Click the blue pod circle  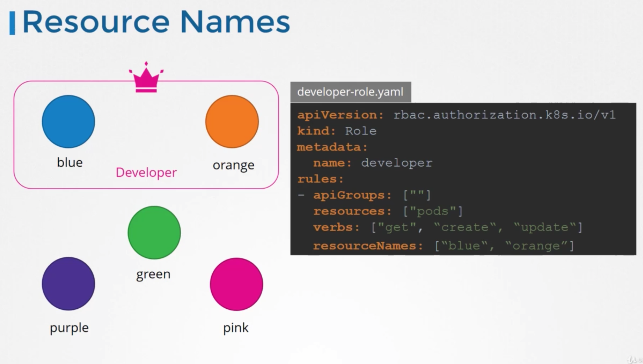(x=68, y=122)
